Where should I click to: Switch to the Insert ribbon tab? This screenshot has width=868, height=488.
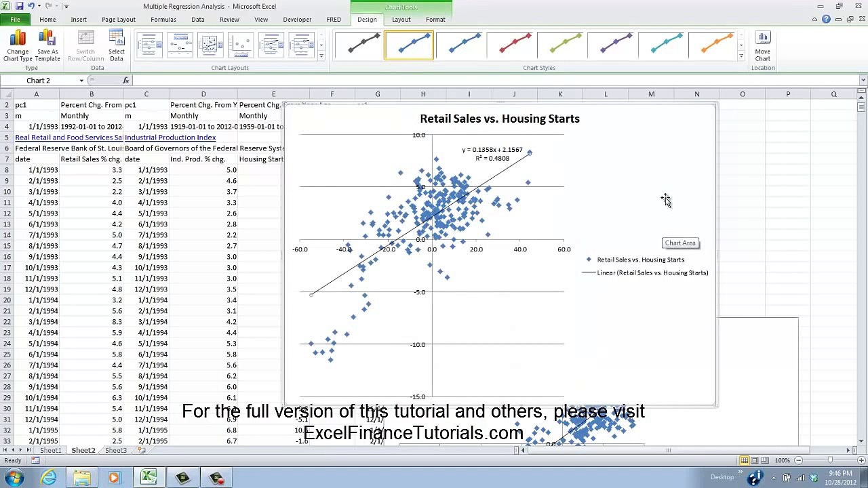pos(79,20)
